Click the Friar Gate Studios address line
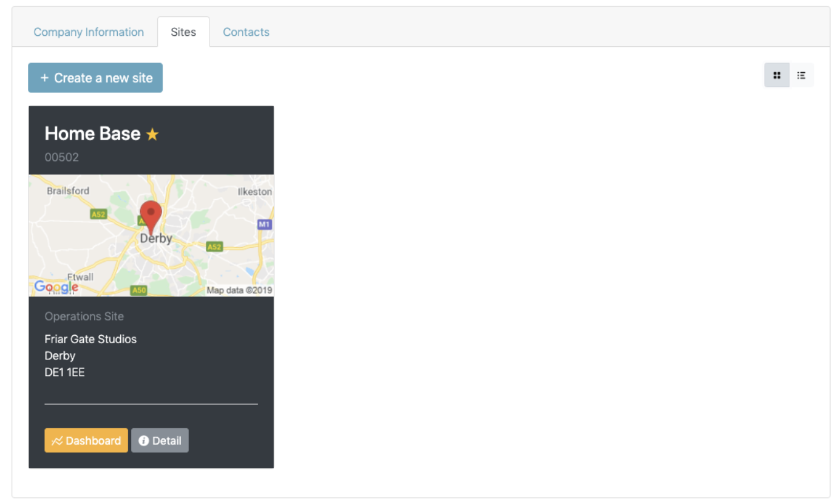The image size is (838, 504). (90, 339)
